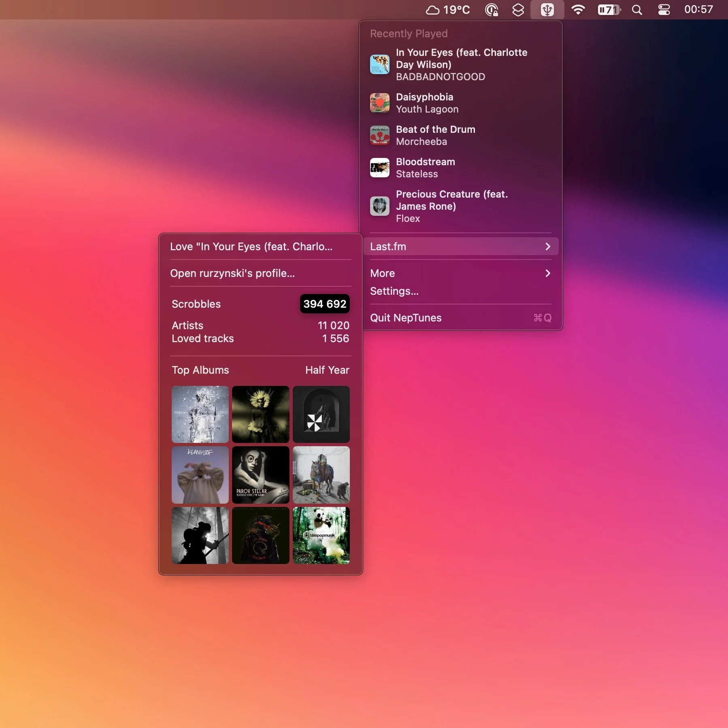This screenshot has height=728, width=728.
Task: Love the In Your Eyes track
Action: 260,247
